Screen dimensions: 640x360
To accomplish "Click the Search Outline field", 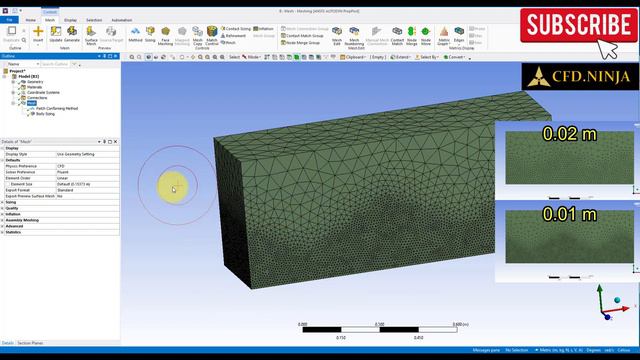I will (55, 64).
